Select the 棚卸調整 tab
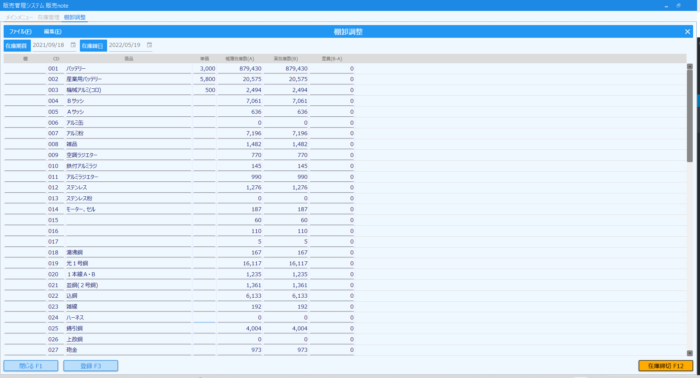 coord(75,17)
